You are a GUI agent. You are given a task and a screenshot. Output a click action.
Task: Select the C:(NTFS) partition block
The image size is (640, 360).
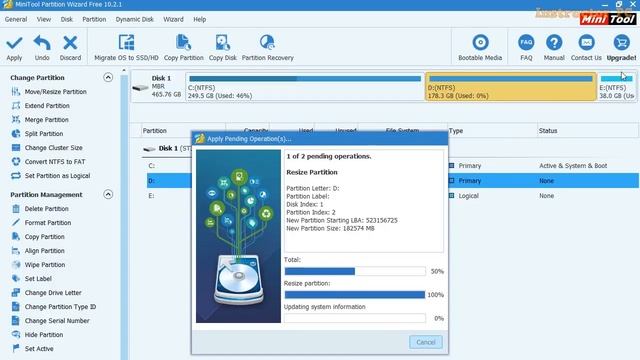point(304,87)
